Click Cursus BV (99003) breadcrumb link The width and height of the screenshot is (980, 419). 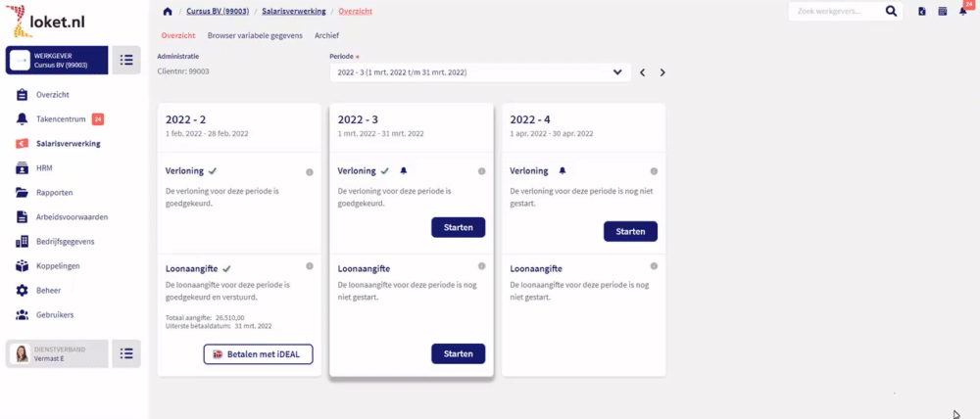point(216,11)
